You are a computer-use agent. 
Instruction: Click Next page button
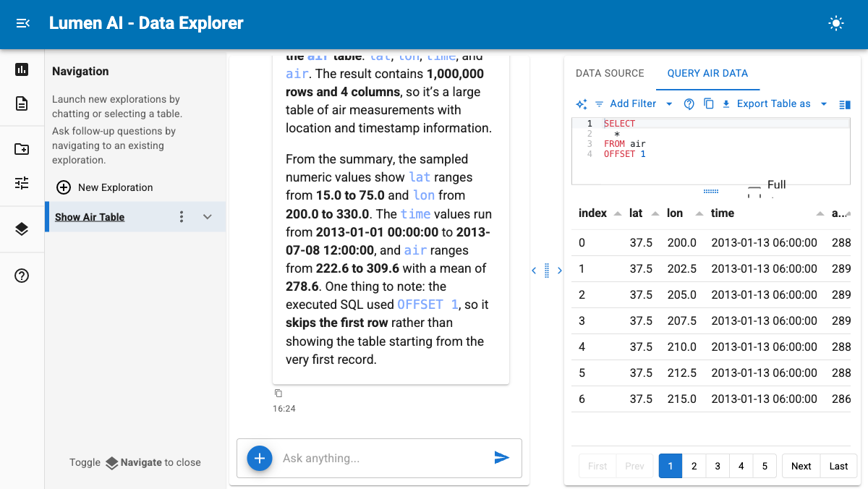(801, 466)
